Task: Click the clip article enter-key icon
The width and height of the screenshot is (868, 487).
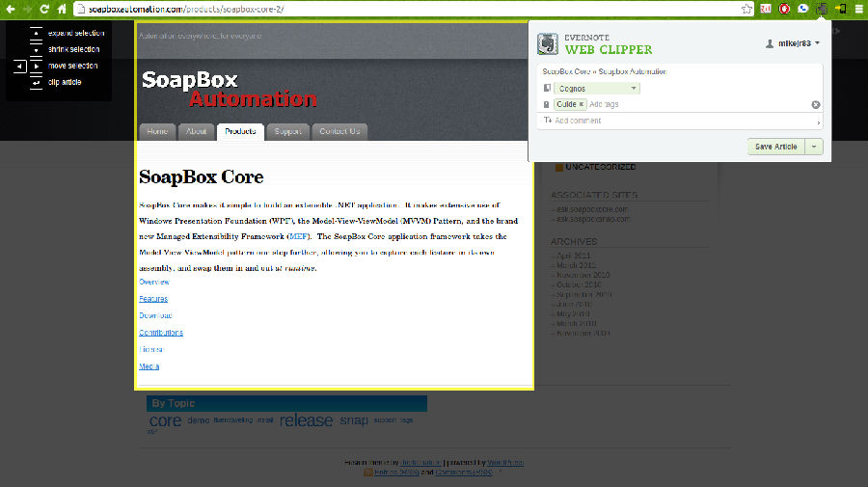Action: [36, 83]
